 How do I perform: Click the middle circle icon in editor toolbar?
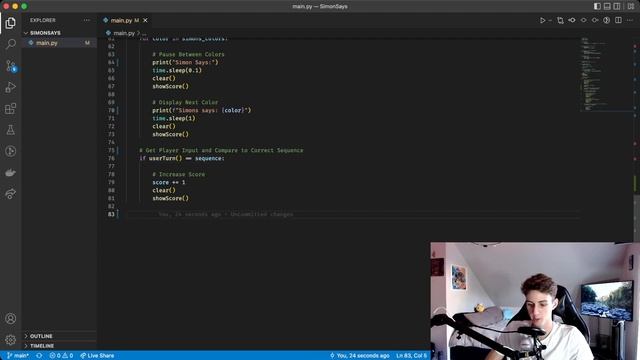[x=584, y=20]
